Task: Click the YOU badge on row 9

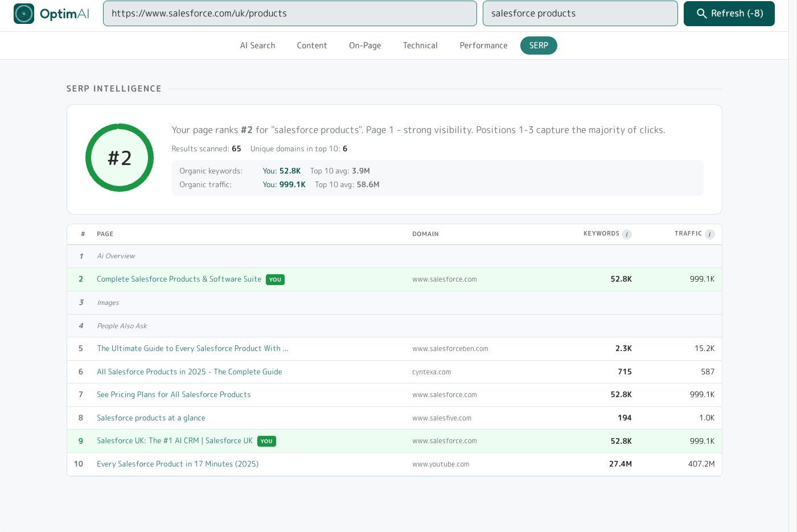Action: click(x=266, y=442)
